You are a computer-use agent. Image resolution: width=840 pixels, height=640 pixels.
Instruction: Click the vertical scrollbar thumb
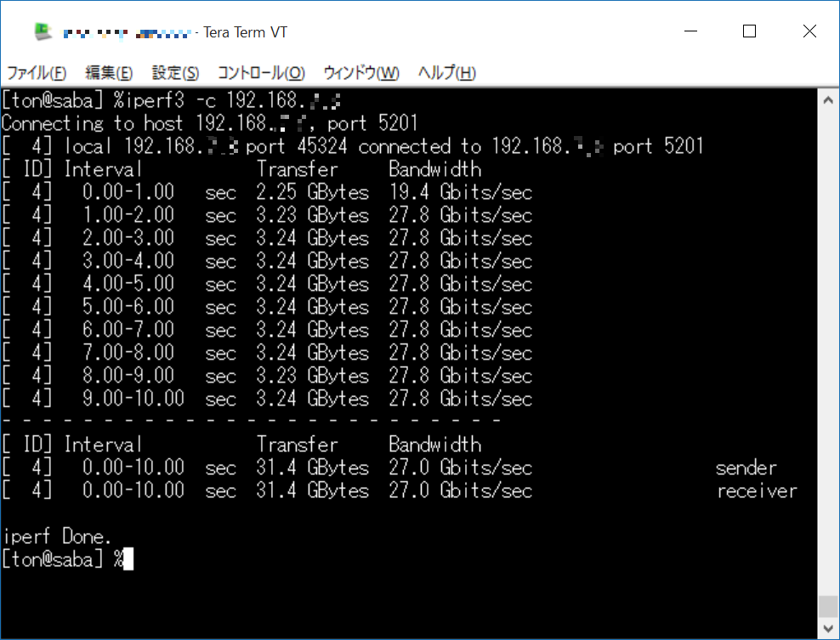828,605
